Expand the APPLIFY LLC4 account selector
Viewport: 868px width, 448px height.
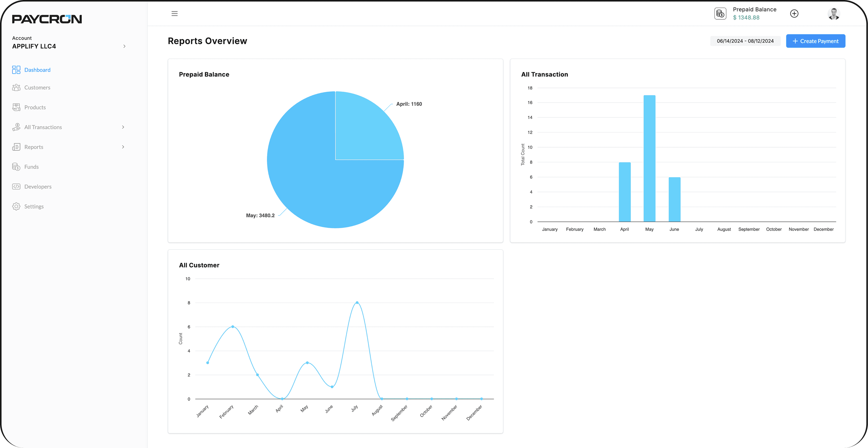[124, 46]
